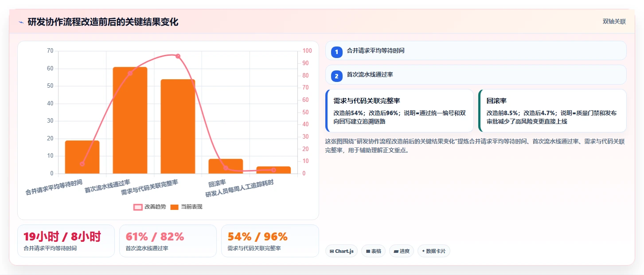The height and width of the screenshot is (275, 644).
Task: Click the right axis value 100
Action: (307, 51)
